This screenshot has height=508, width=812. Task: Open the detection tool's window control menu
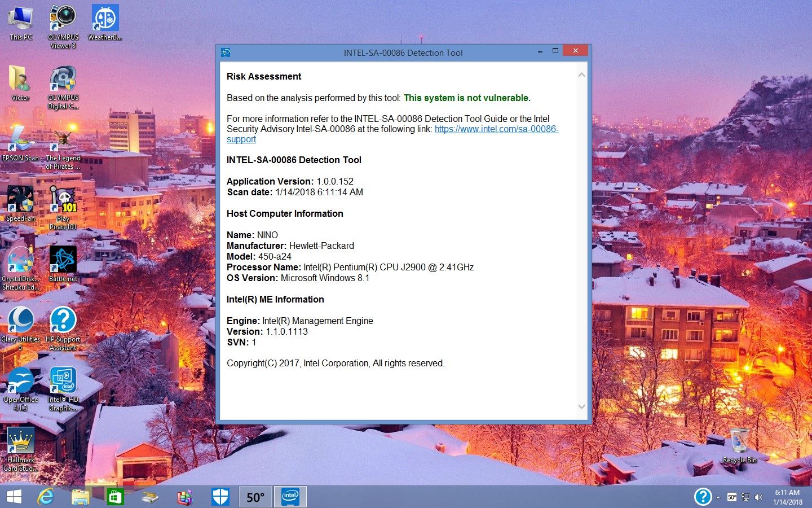pos(226,52)
